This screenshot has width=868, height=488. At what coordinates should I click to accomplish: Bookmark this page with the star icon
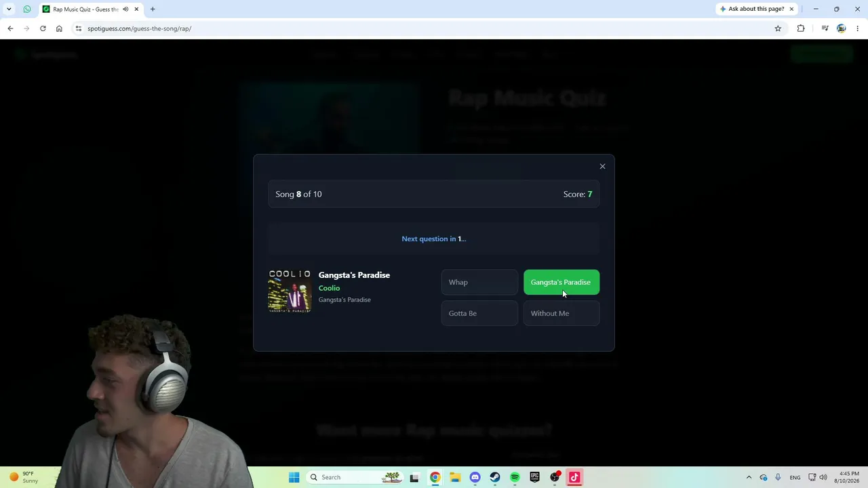pyautogui.click(x=778, y=28)
